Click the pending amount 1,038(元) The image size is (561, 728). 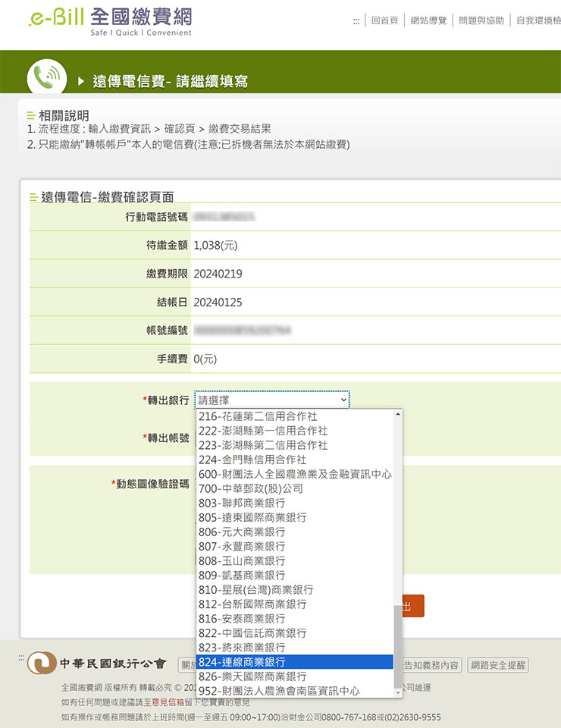pyautogui.click(x=215, y=245)
